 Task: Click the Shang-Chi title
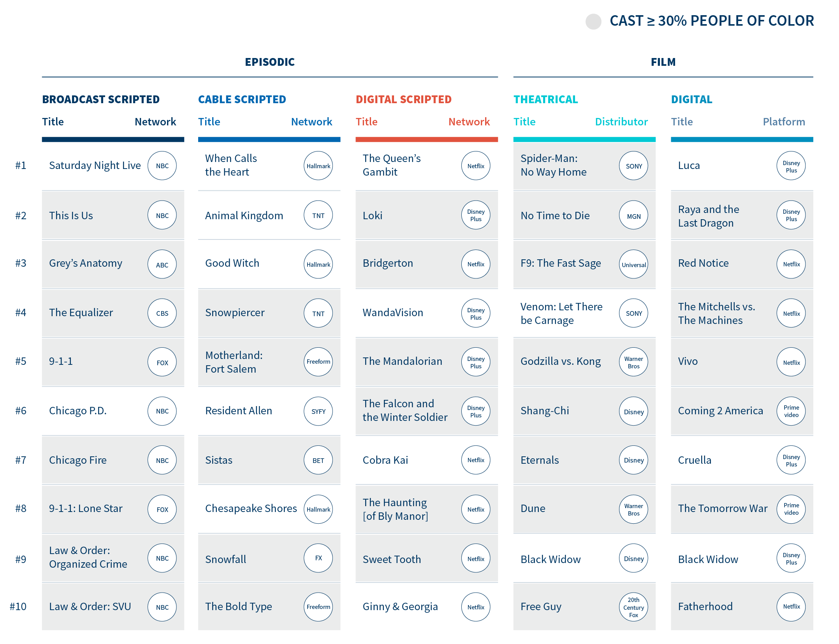[545, 411]
